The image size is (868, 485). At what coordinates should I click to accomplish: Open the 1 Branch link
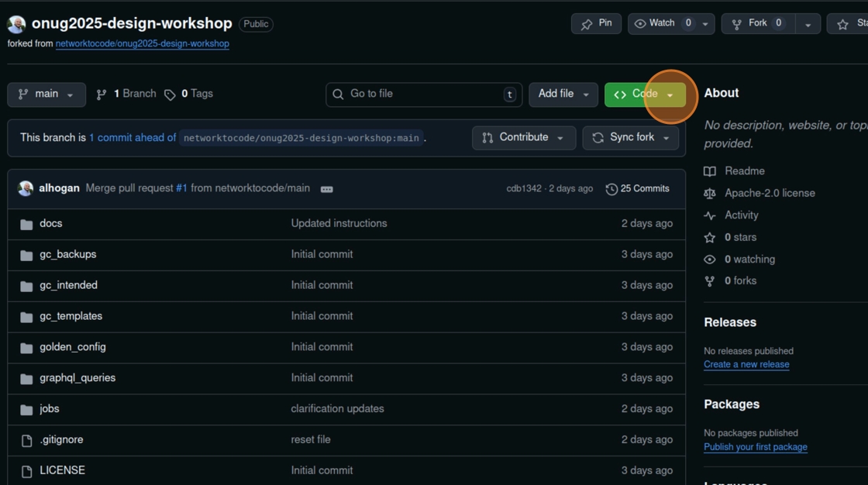126,94
